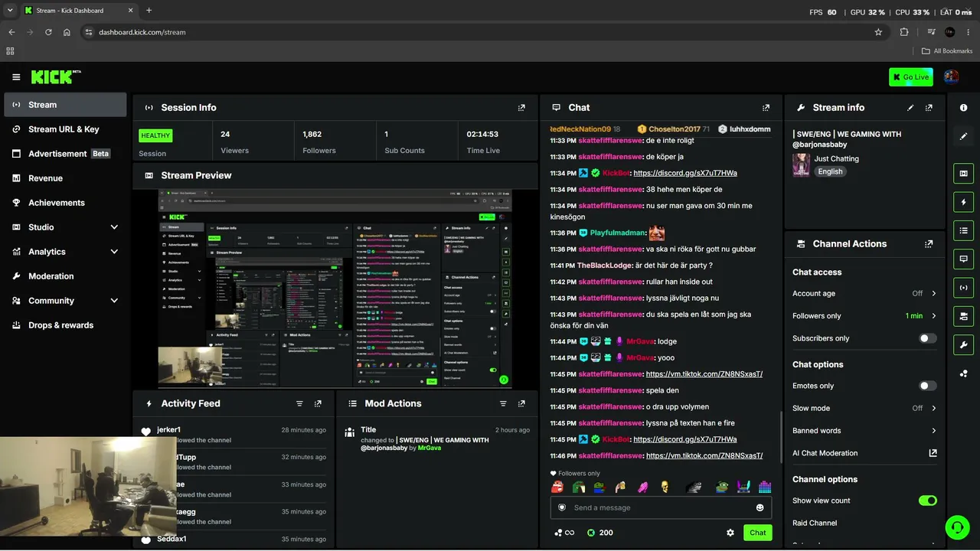Screen dimensions: 980x551
Task: Open Account age setting chevron
Action: coord(934,293)
